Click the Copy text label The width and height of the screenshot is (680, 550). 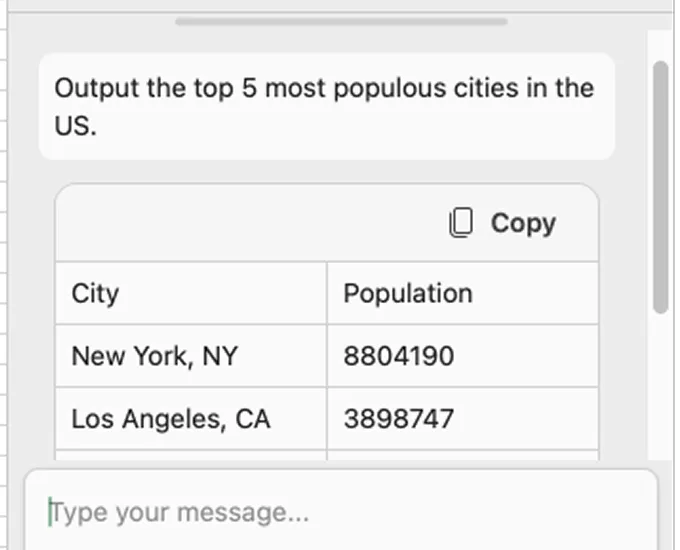523,224
